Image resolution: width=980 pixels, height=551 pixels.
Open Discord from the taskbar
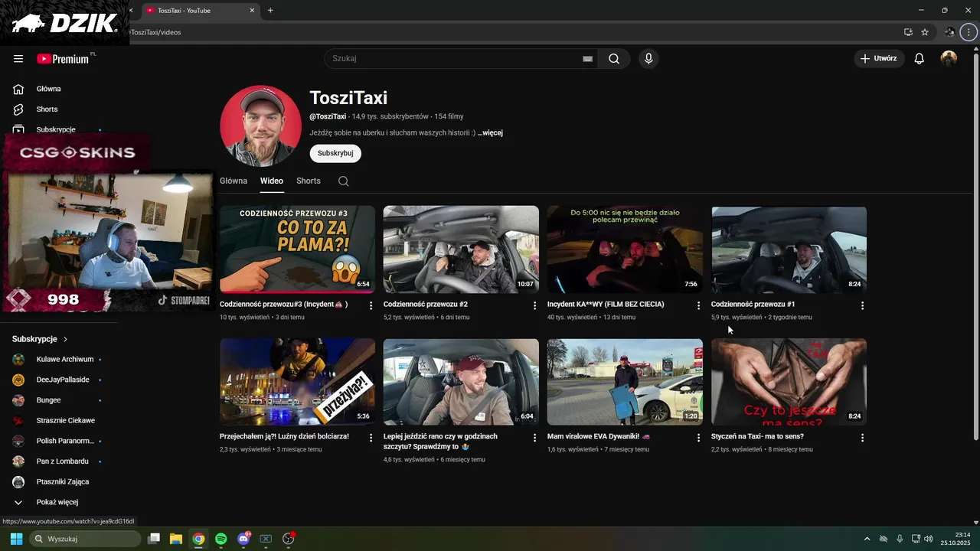pyautogui.click(x=243, y=539)
